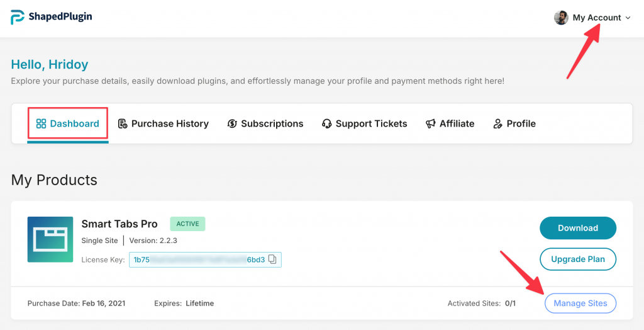Click the ACTIVE status badge
Viewport: 644px width, 330px height.
click(187, 224)
